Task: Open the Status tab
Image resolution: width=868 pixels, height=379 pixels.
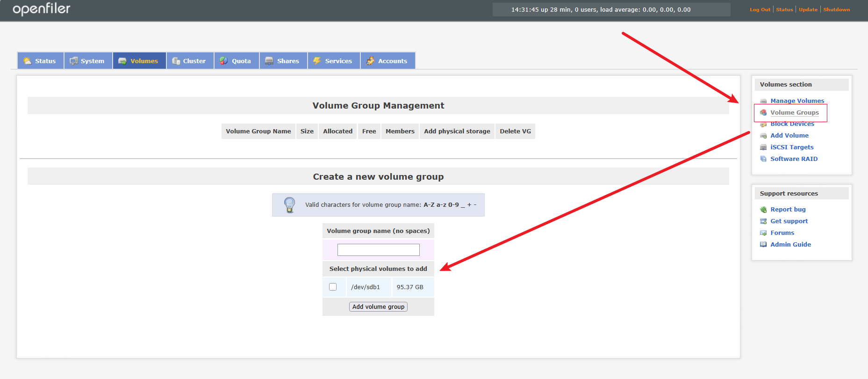Action: [41, 61]
